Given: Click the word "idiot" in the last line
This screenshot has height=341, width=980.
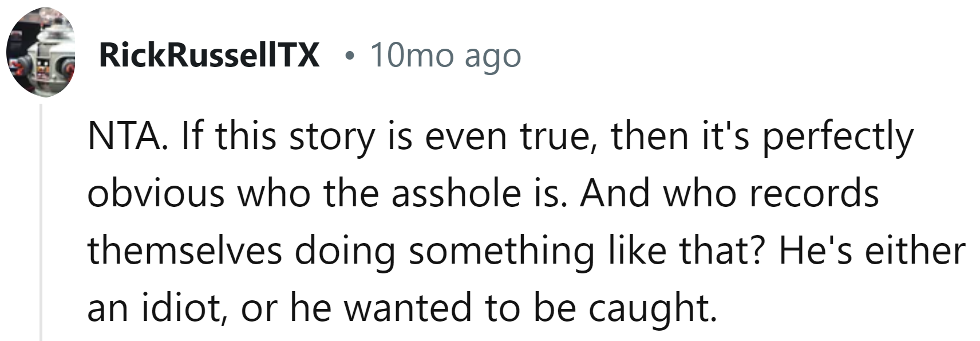Looking at the screenshot, I should (185, 308).
